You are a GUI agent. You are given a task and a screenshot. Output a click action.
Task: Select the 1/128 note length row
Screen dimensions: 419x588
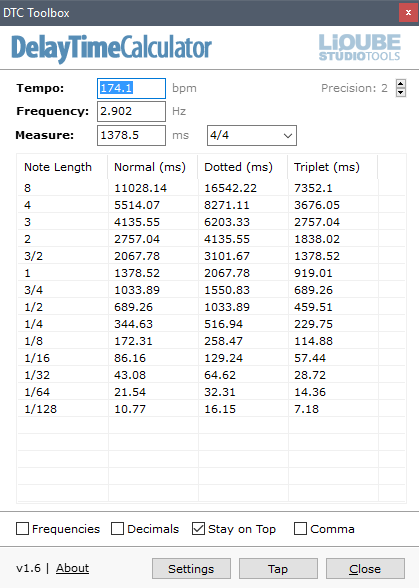(211, 409)
